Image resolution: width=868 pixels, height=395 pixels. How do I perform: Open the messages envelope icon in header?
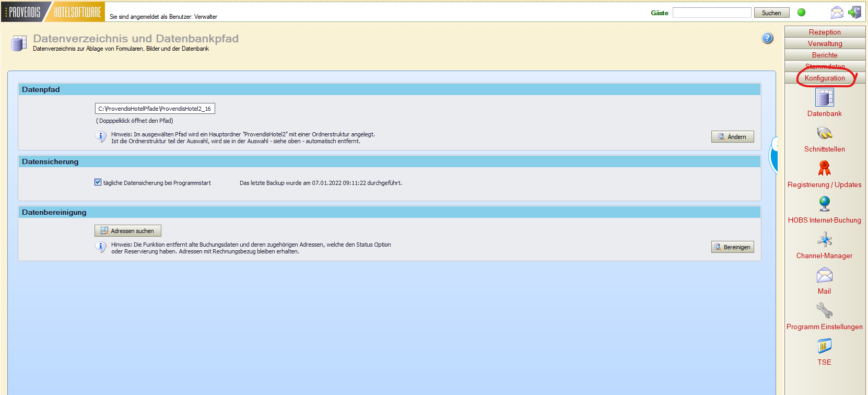[x=837, y=13]
